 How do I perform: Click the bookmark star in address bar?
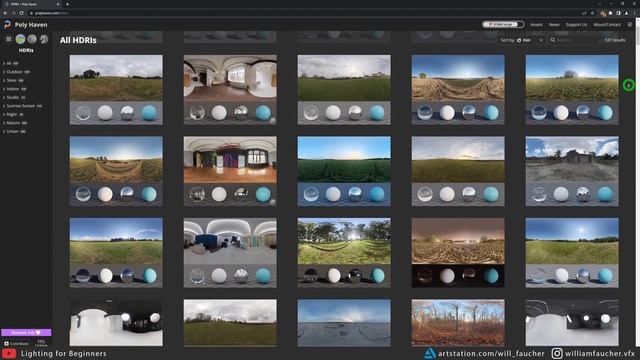point(593,13)
